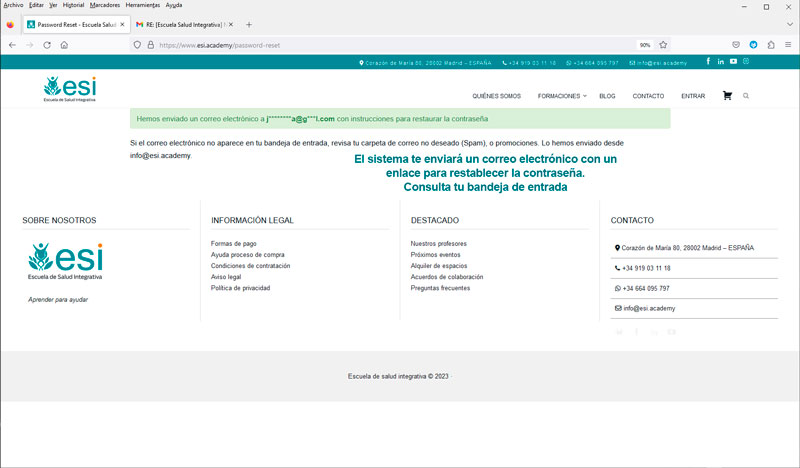Open Preguntas frecuentes link
Screen dimensions: 800x468
[x=440, y=288]
